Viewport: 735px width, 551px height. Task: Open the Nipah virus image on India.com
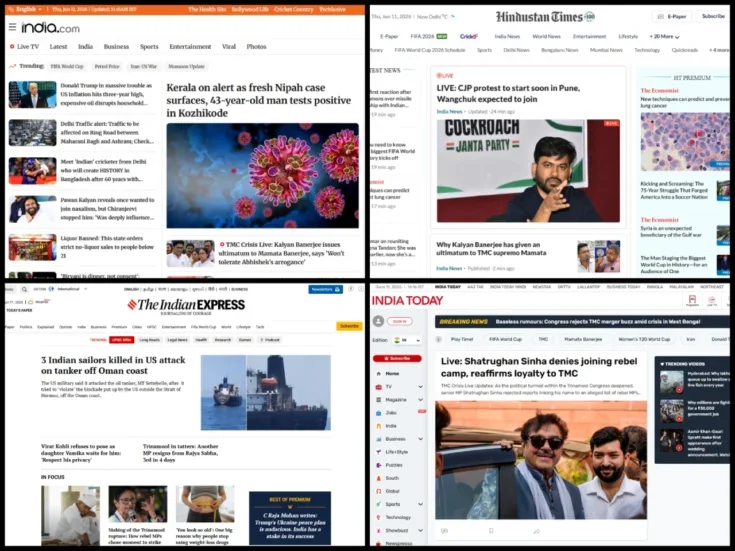click(x=262, y=175)
